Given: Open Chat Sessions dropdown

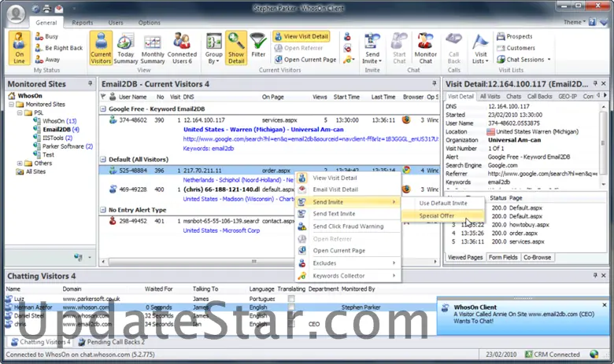Looking at the screenshot, I should point(523,60).
